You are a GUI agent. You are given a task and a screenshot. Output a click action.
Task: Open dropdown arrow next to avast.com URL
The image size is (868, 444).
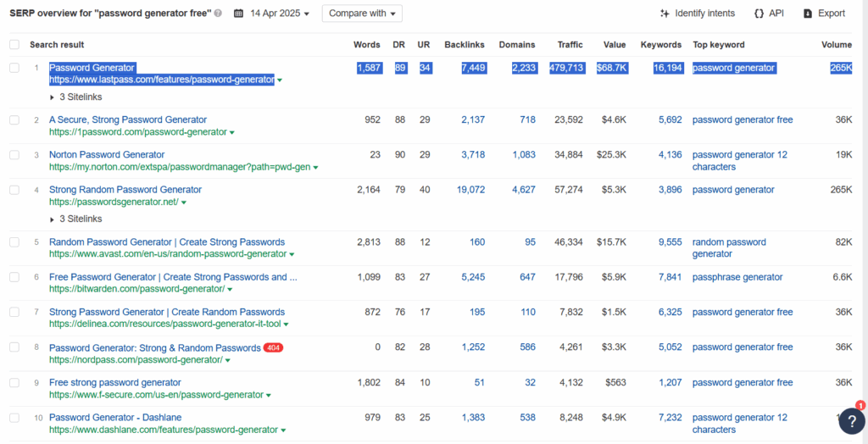point(292,255)
